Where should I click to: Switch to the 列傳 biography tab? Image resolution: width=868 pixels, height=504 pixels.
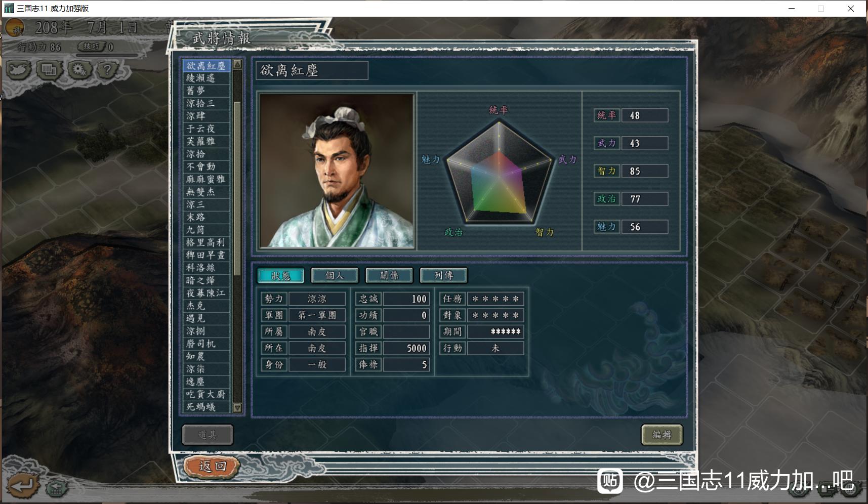pyautogui.click(x=444, y=275)
